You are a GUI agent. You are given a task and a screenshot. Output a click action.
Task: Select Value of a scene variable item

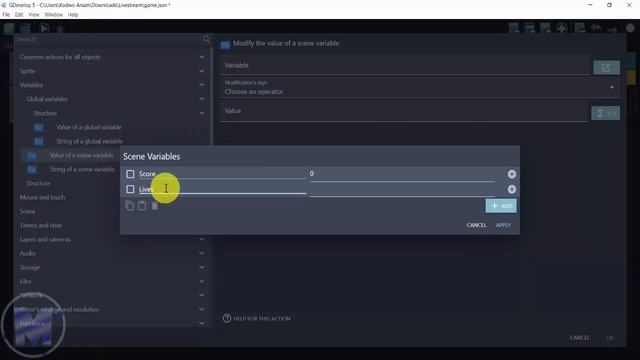pos(81,155)
